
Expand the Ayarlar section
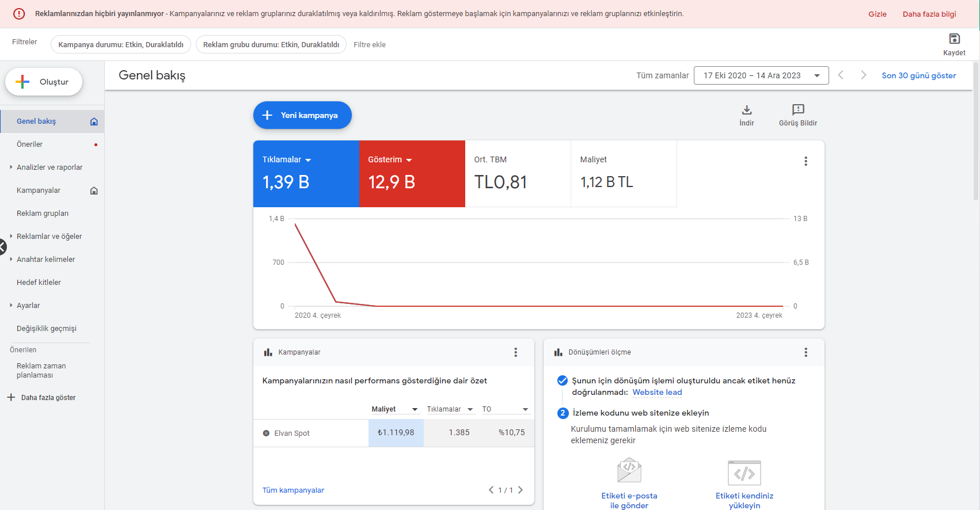click(11, 306)
